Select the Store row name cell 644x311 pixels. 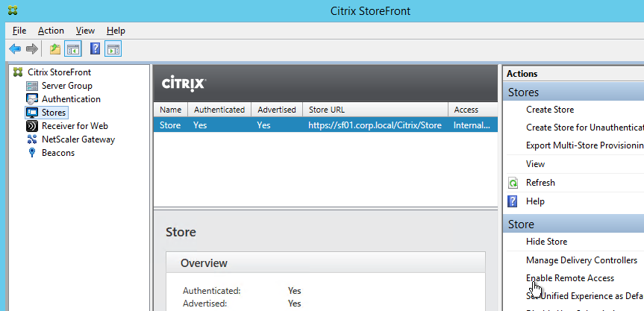pos(170,125)
